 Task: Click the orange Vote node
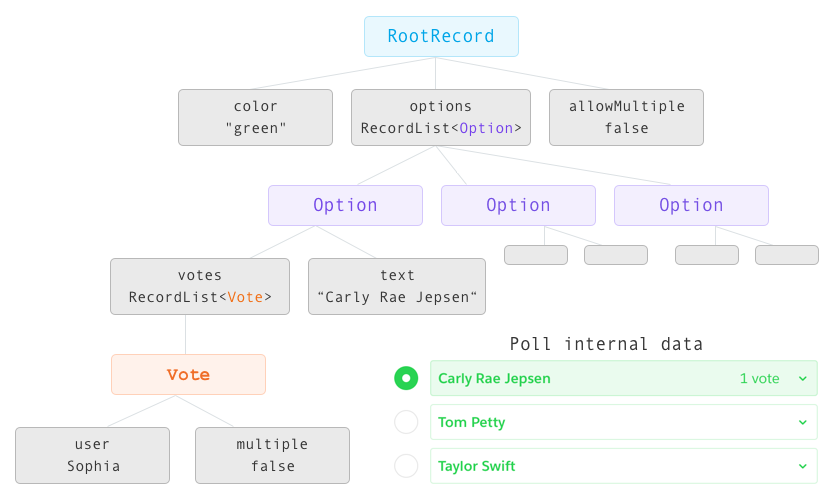188,375
